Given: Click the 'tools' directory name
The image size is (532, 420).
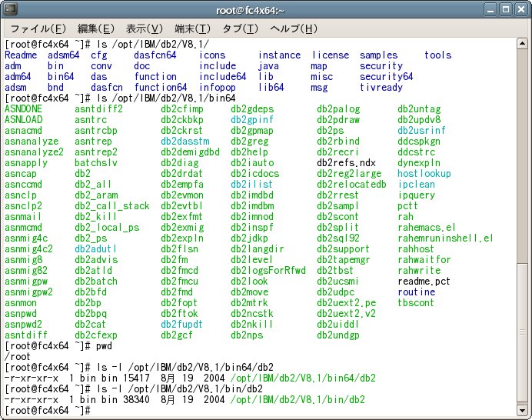Looking at the screenshot, I should (438, 55).
